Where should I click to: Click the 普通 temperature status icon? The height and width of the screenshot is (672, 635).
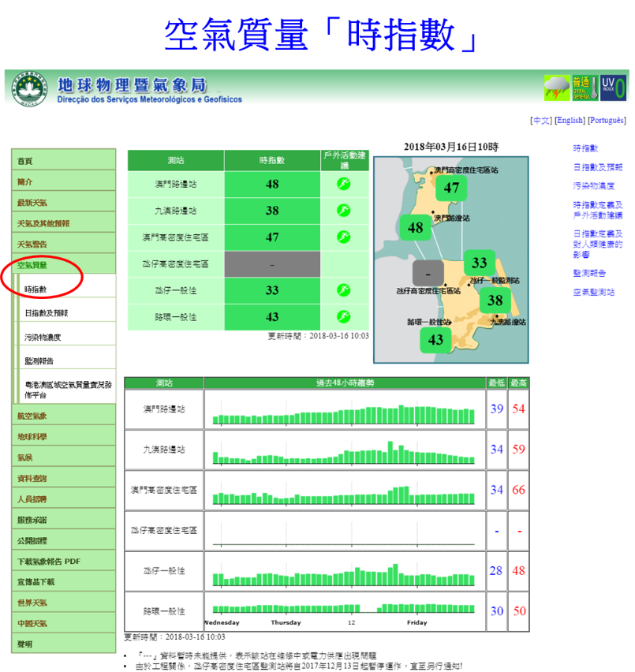584,88
